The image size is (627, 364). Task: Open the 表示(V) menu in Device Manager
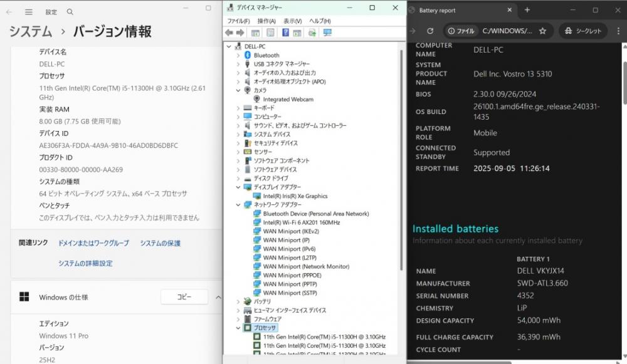pos(292,21)
